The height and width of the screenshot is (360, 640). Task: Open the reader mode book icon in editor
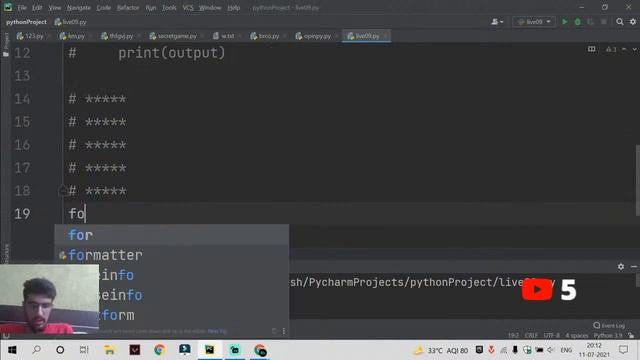click(x=591, y=49)
